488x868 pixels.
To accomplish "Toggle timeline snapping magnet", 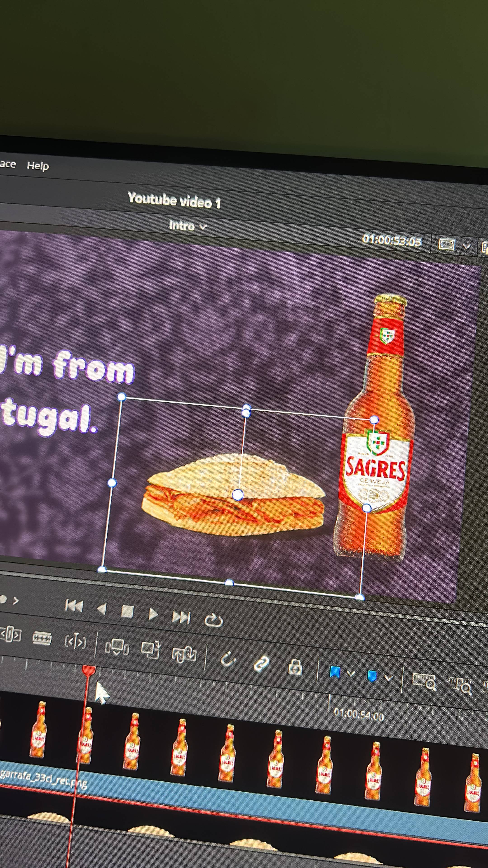I will pos(228,659).
